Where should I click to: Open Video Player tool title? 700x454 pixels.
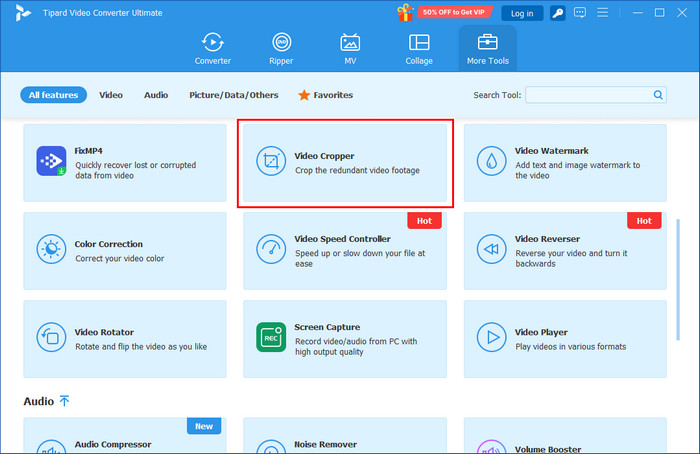click(x=541, y=332)
